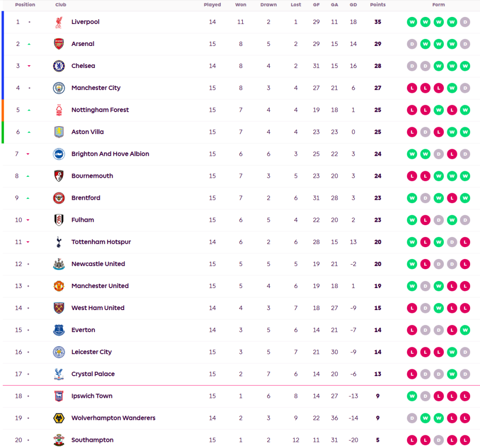Click the Ipswich Town table row name
This screenshot has width=480, height=448.
92,396
